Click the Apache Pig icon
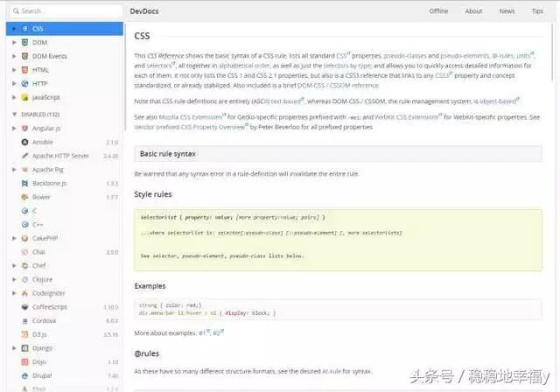This screenshot has height=392, width=560. click(24, 170)
